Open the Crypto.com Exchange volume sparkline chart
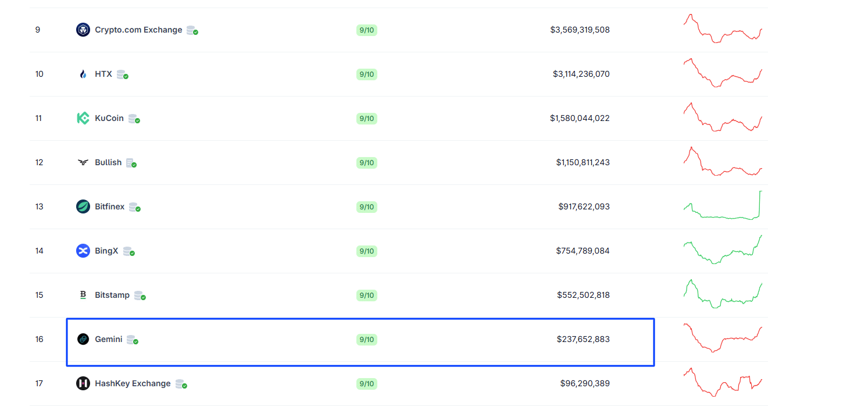 point(723,29)
